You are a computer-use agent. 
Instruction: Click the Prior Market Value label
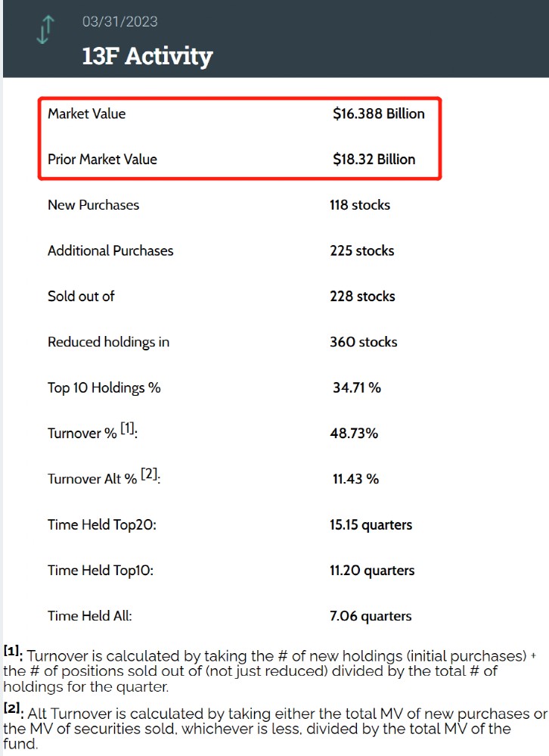[x=102, y=159]
